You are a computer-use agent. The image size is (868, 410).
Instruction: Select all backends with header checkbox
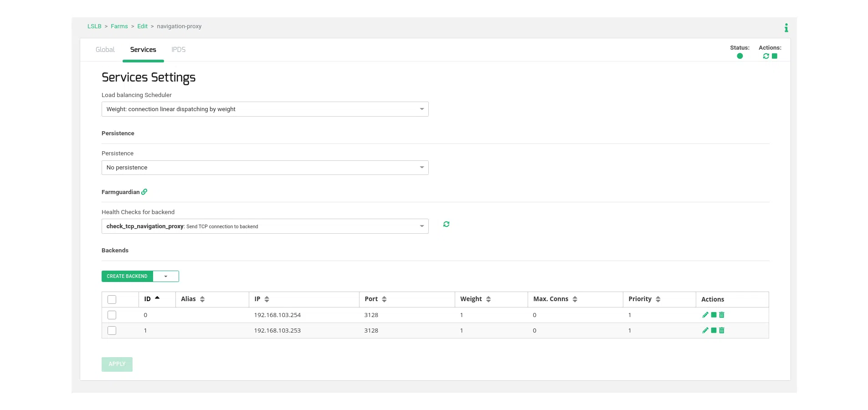pyautogui.click(x=112, y=299)
